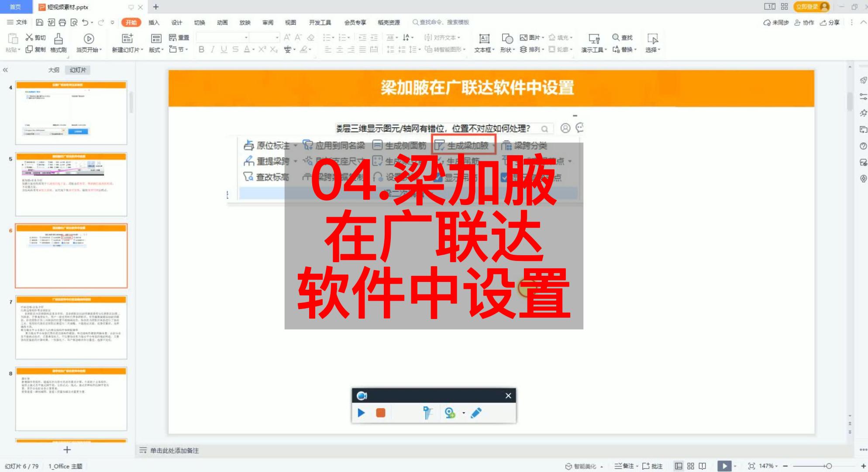This screenshot has height=472, width=868.
Task: Switch to the 审阅 review tab
Action: (268, 22)
